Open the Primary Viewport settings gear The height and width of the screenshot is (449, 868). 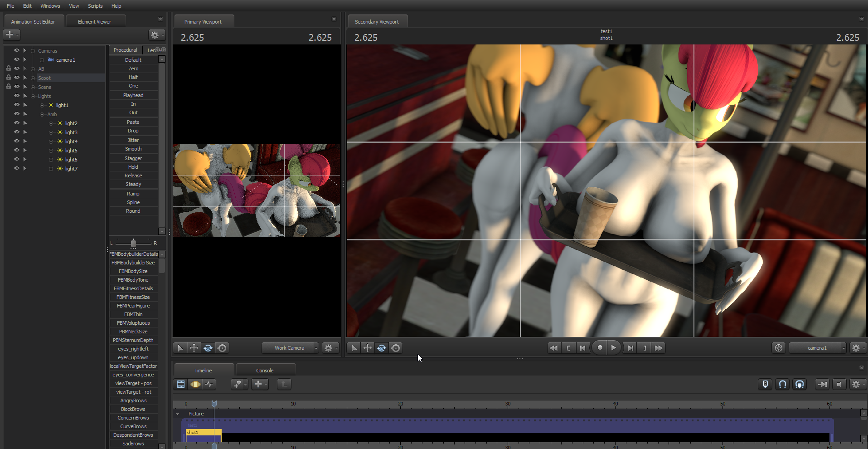329,348
